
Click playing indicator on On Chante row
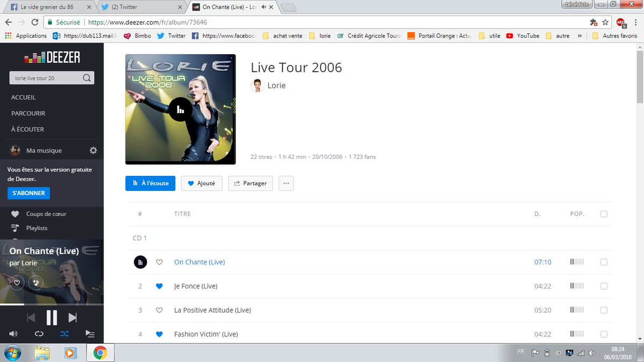pyautogui.click(x=140, y=262)
